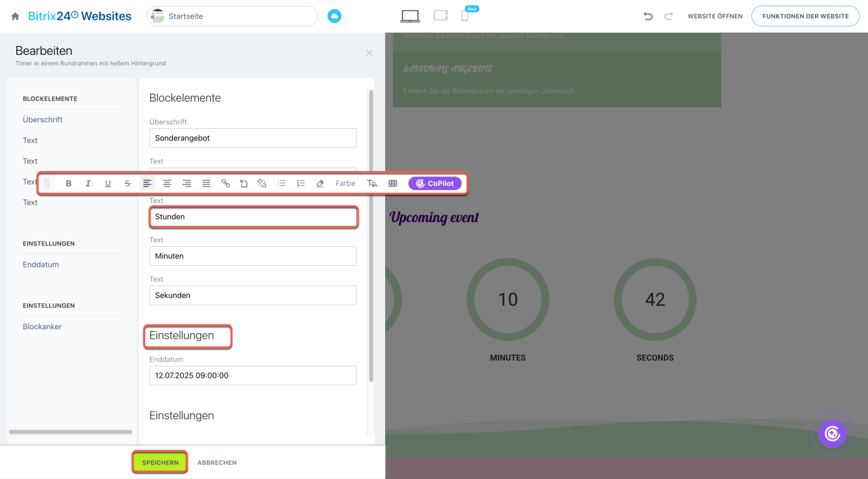The image size is (868, 479).
Task: Select the first Text sidebar entry
Action: click(x=31, y=140)
